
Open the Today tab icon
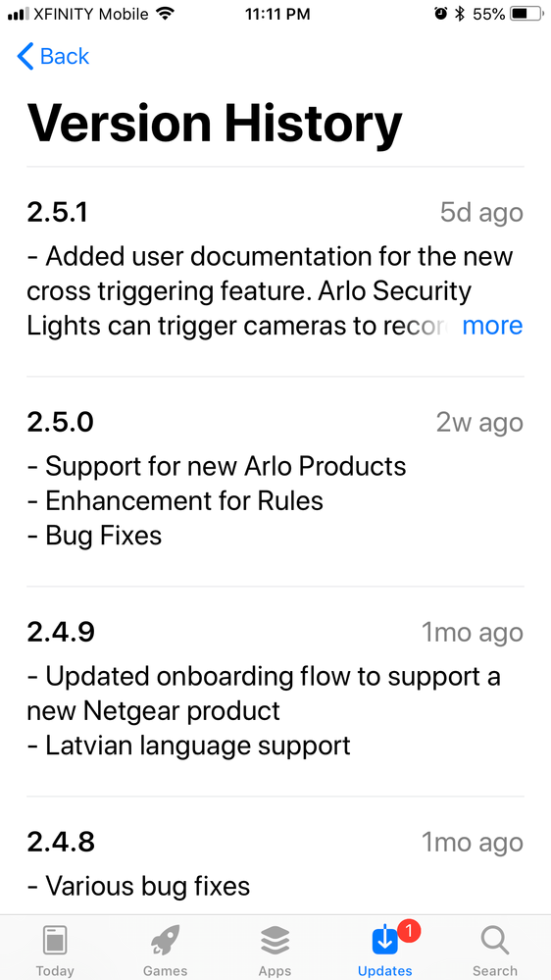coord(55,941)
